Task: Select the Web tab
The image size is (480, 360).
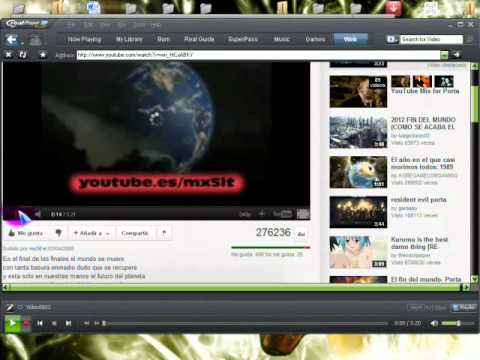Action: click(x=350, y=39)
